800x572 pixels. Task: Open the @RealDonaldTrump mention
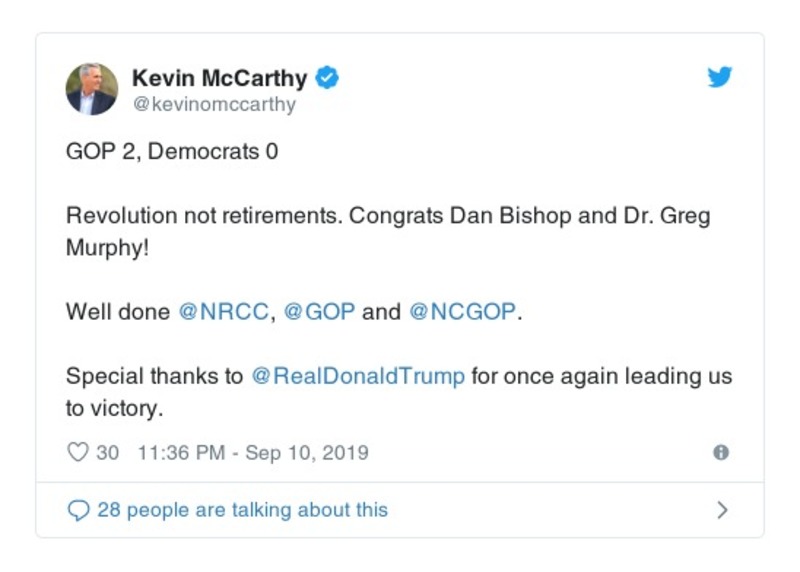click(356, 376)
